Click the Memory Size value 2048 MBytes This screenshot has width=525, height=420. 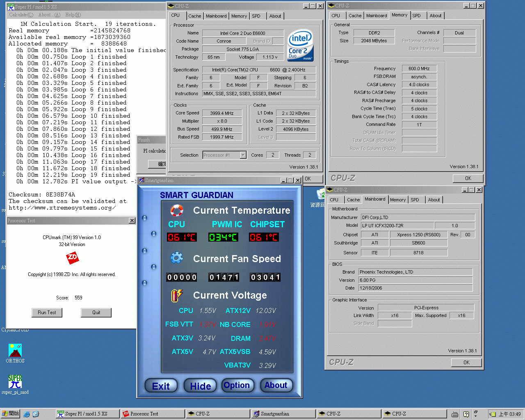[374, 41]
